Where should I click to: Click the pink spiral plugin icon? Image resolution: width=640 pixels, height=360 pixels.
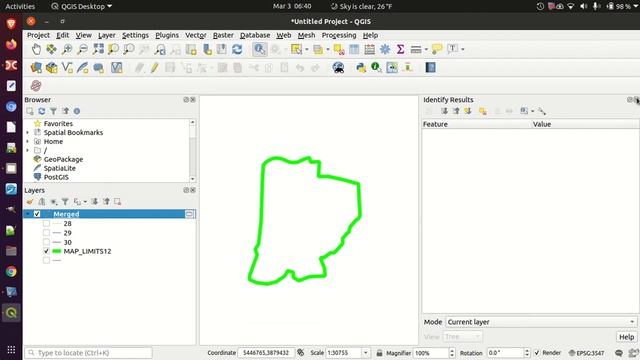pos(36,86)
